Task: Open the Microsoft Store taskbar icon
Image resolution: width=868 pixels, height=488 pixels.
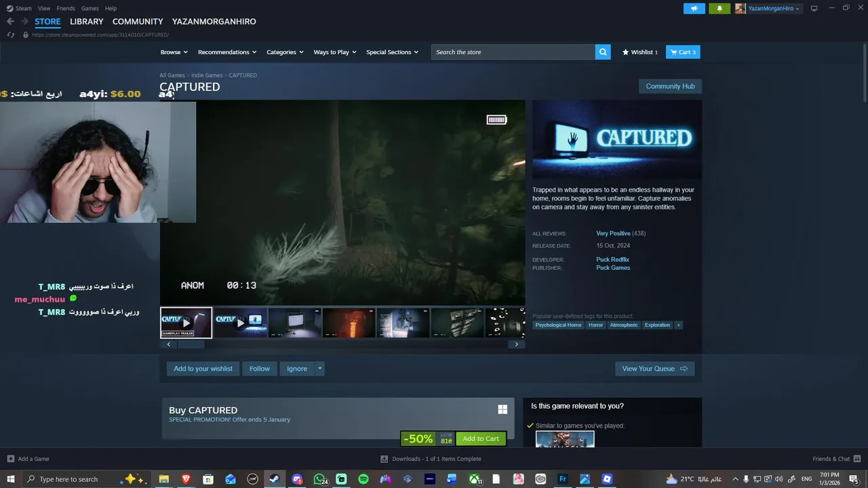Action: tap(208, 479)
